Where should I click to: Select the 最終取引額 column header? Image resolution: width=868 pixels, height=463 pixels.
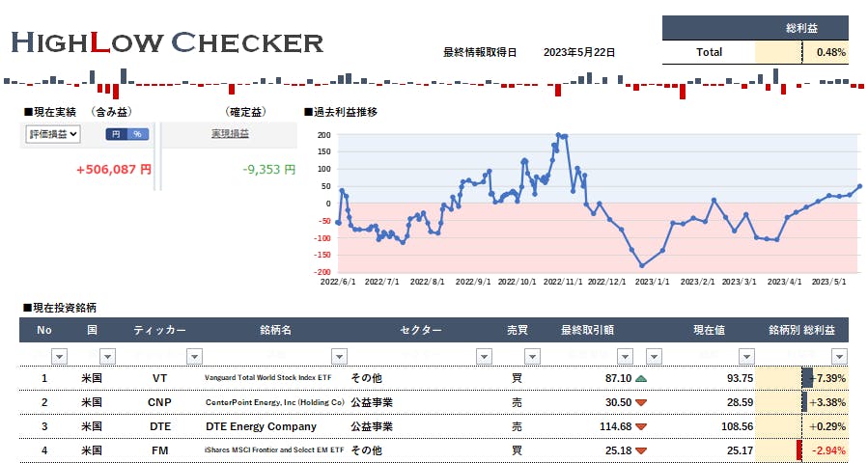tap(587, 331)
